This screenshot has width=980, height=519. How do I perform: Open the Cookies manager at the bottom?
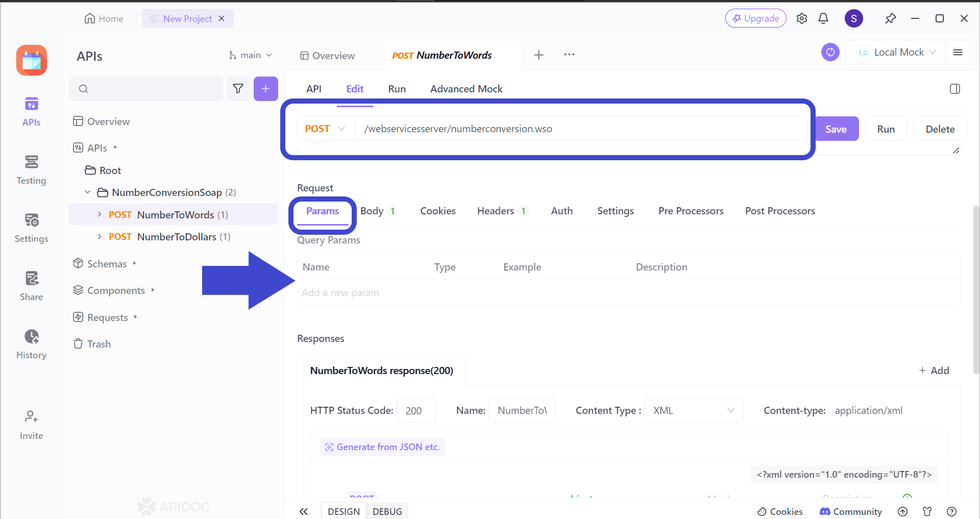point(780,511)
